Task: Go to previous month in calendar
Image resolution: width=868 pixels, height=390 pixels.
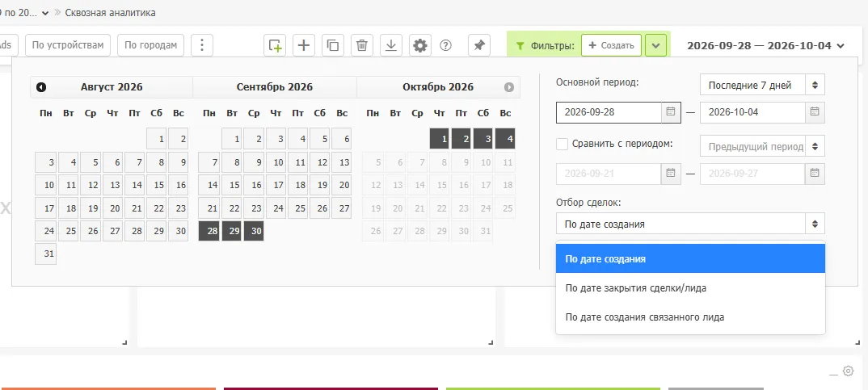Action: click(41, 87)
